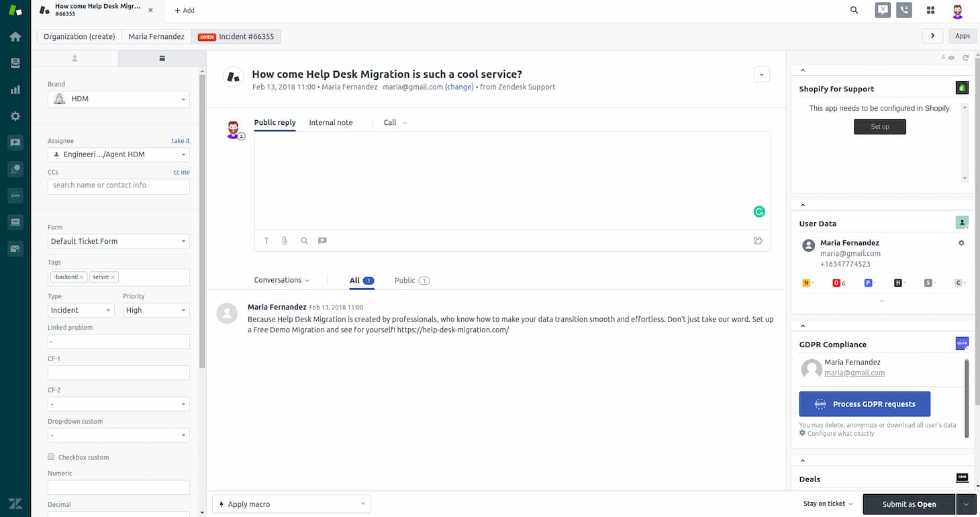Close the ticket #66355 tab
The image size is (980, 517).
[150, 10]
